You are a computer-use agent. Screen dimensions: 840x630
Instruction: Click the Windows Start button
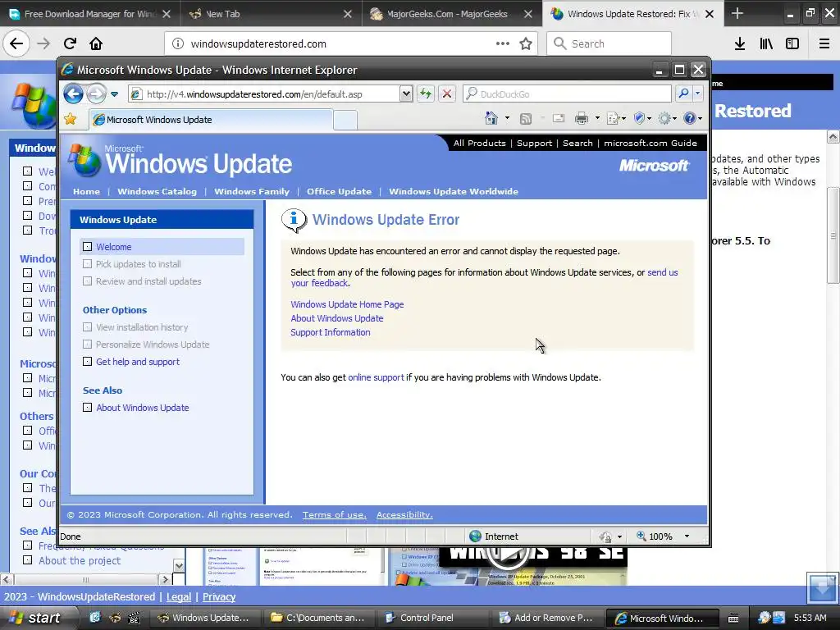tap(34, 618)
